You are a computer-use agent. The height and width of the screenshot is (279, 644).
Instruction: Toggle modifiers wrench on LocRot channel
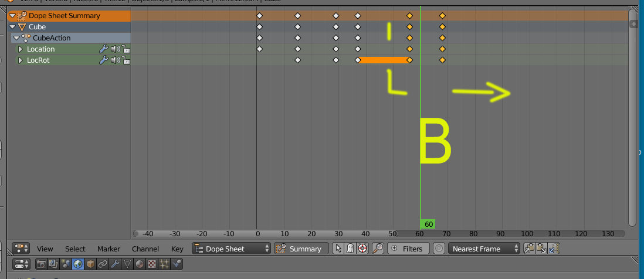point(103,60)
